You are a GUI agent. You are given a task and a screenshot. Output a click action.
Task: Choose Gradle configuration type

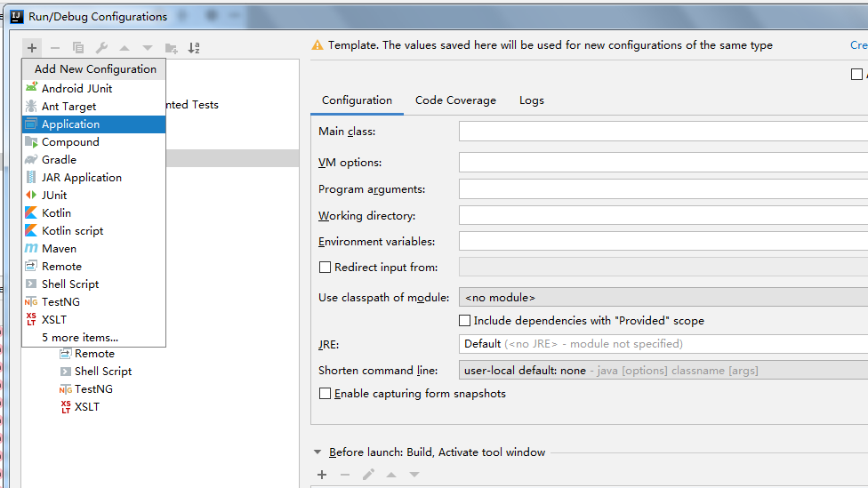(x=93, y=159)
